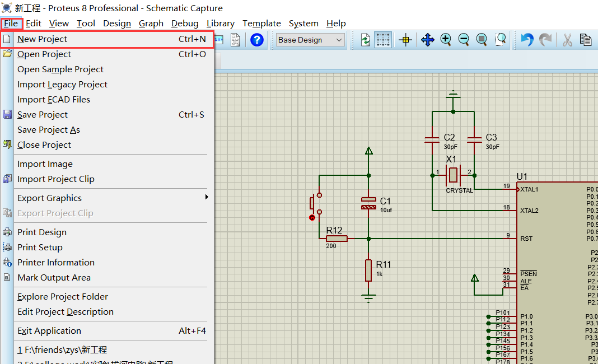
Task: Click the Redraw Display refresh icon
Action: pyautogui.click(x=366, y=40)
